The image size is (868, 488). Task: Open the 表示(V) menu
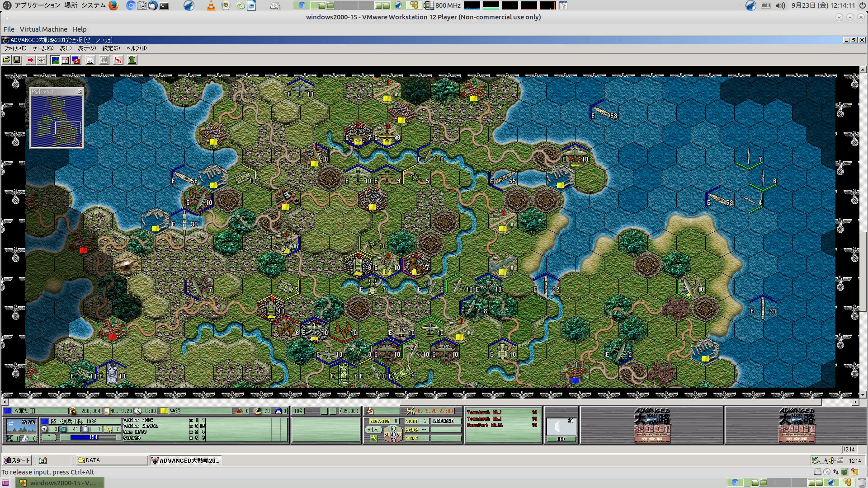(87, 48)
